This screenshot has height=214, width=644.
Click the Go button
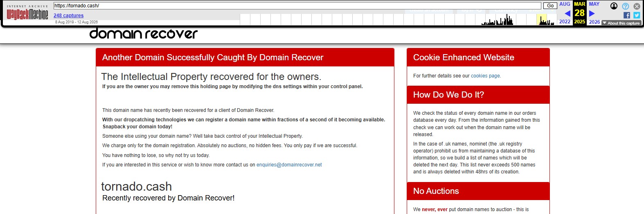[x=550, y=6]
